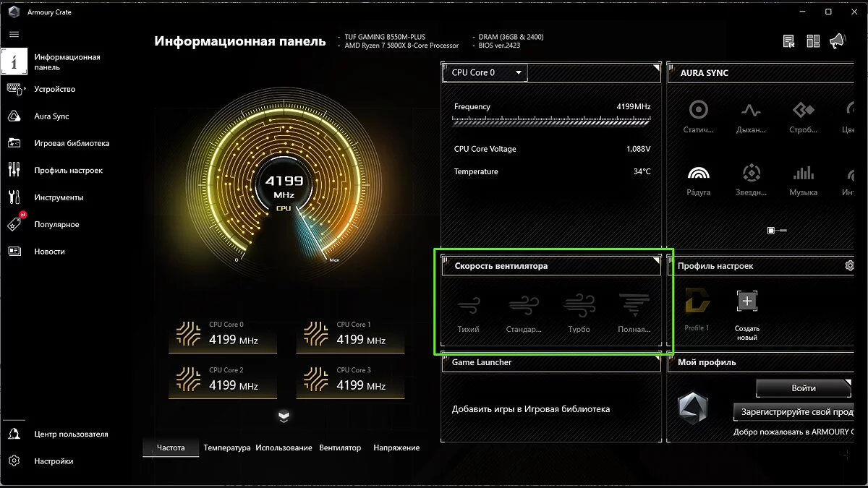Select the Звездн... starry lighting effect
This screenshot has width=868, height=488.
click(751, 180)
